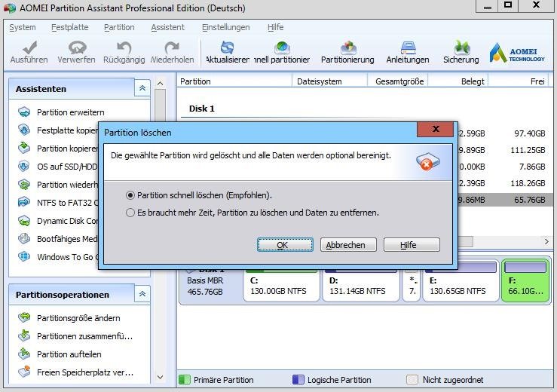
Task: Click the Ausführen checkmark icon
Action: tap(29, 47)
